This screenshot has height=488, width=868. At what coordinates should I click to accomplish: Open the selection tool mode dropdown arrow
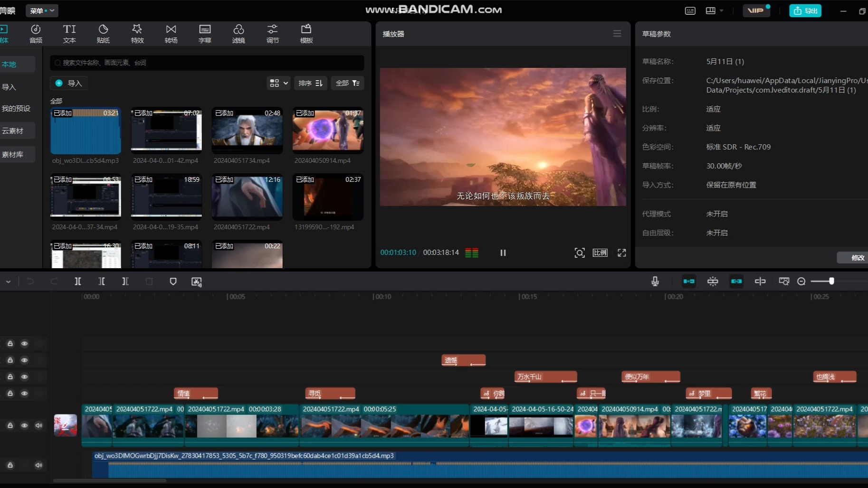[8, 282]
